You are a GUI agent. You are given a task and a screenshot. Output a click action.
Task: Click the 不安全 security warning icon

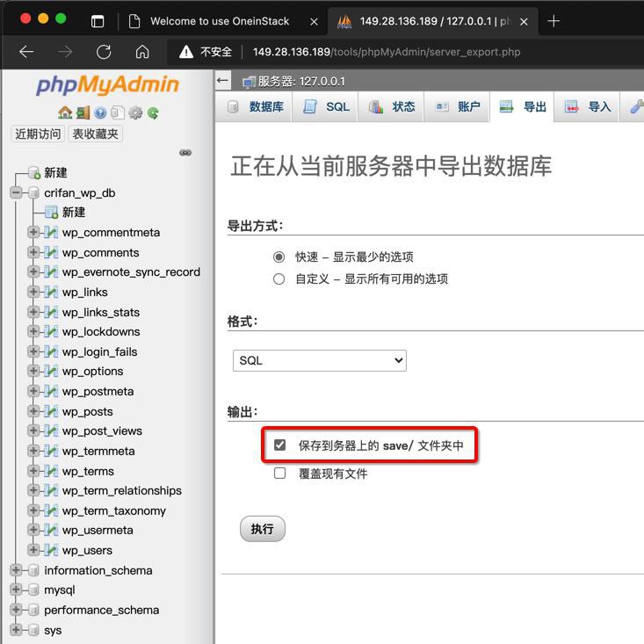click(x=186, y=52)
